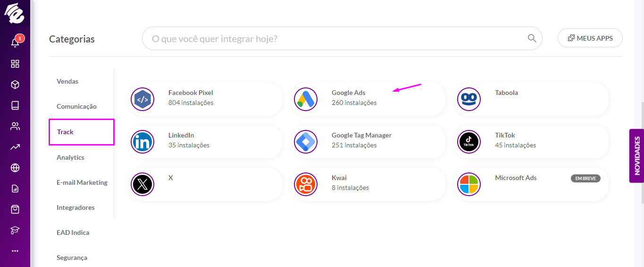The image size is (644, 267).
Task: Click the Facebook Pixel app icon
Action: point(142,99)
